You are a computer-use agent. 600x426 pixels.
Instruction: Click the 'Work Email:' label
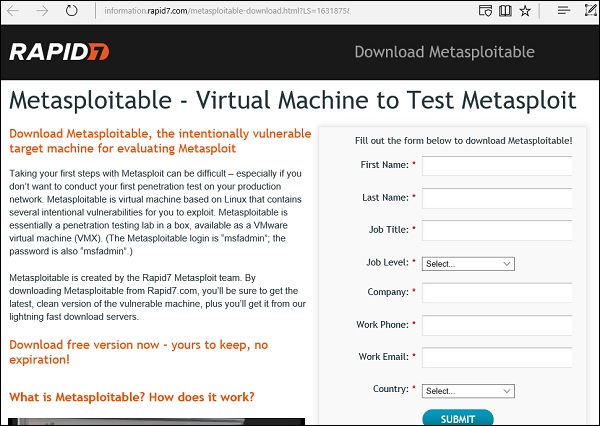pos(384,357)
